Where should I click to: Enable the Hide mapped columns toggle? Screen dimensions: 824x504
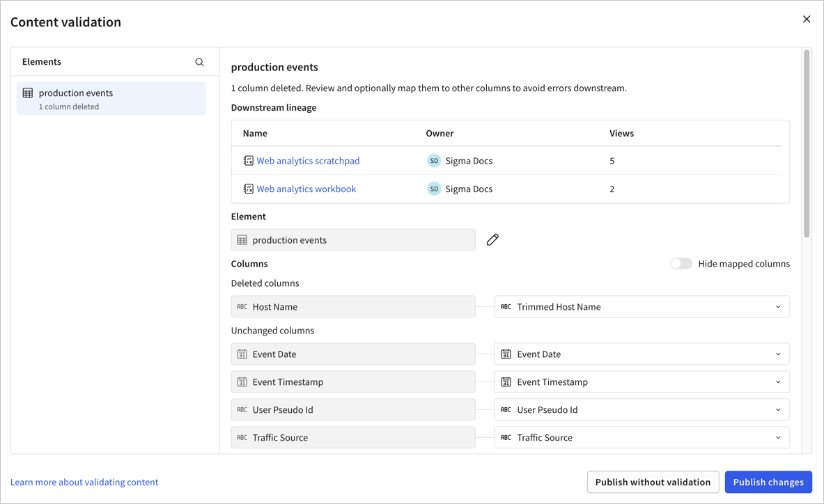(681, 263)
